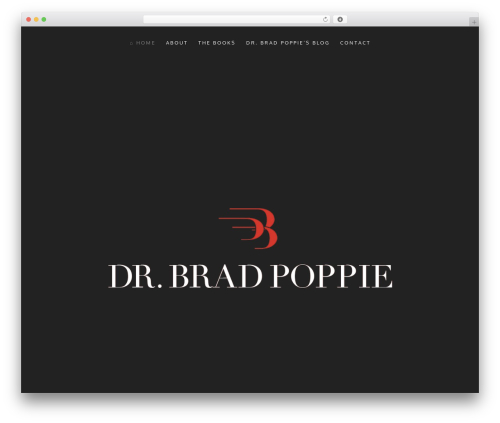The width and height of the screenshot is (500, 423).
Task: Open the browser downloads icon
Action: click(340, 19)
